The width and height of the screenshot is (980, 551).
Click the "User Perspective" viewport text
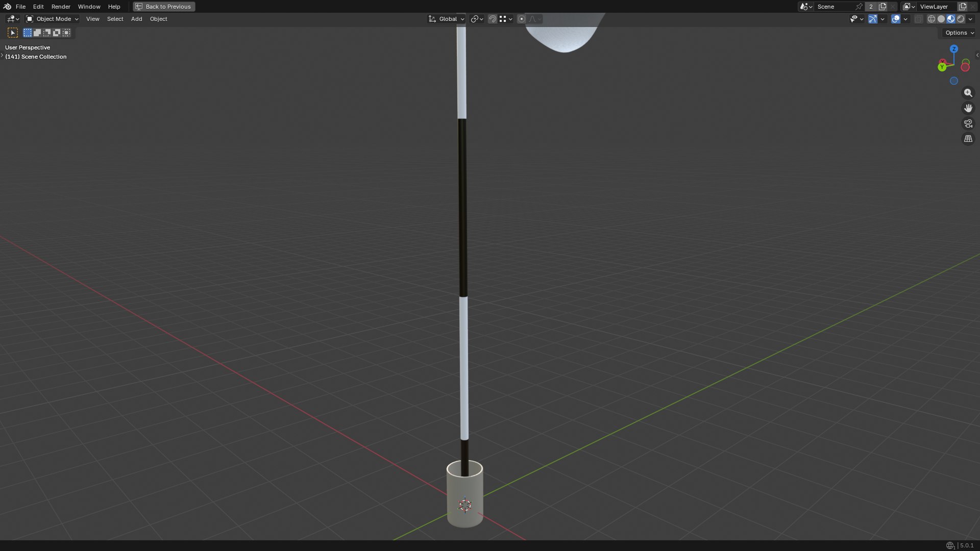click(28, 47)
